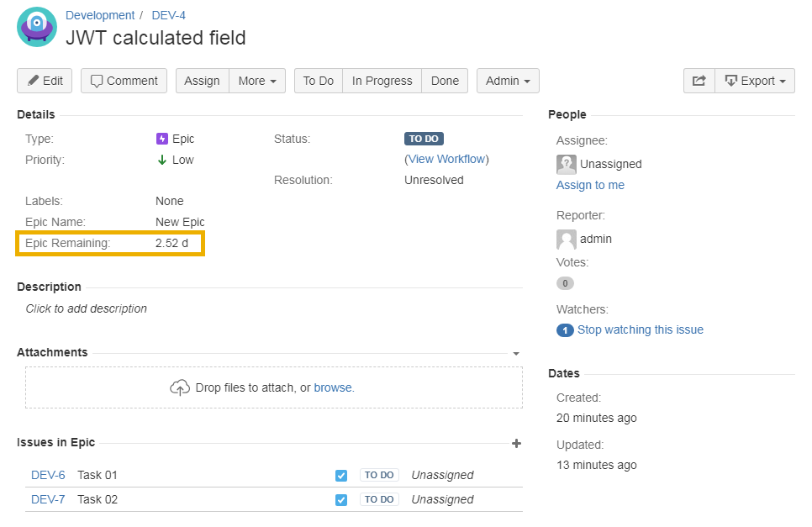Viewport: 812px width, 527px height.
Task: Click the Labels value None
Action: click(169, 201)
